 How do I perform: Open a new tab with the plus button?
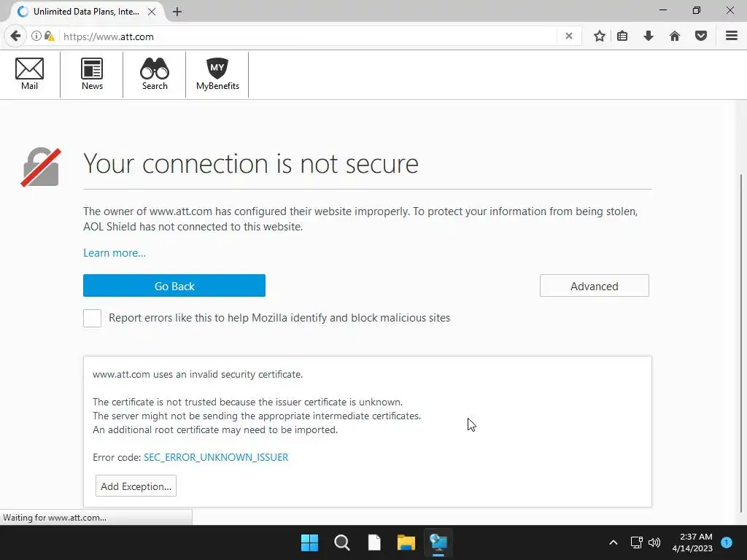click(177, 12)
